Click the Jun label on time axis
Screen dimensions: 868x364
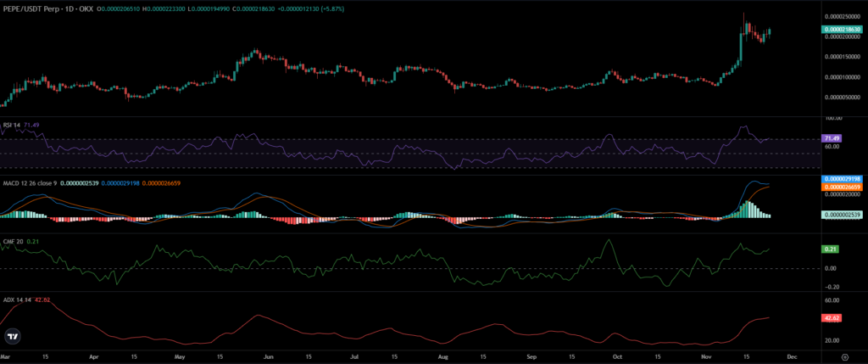point(269,357)
